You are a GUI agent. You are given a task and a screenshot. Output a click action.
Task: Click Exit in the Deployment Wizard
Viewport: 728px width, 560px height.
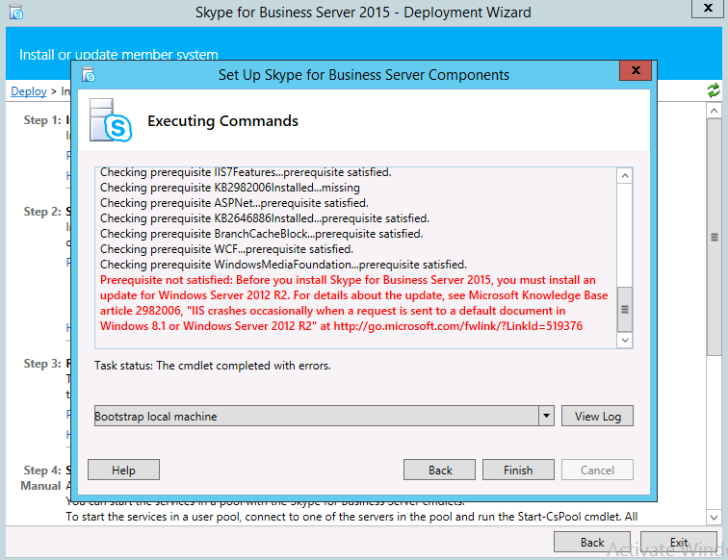pyautogui.click(x=679, y=543)
